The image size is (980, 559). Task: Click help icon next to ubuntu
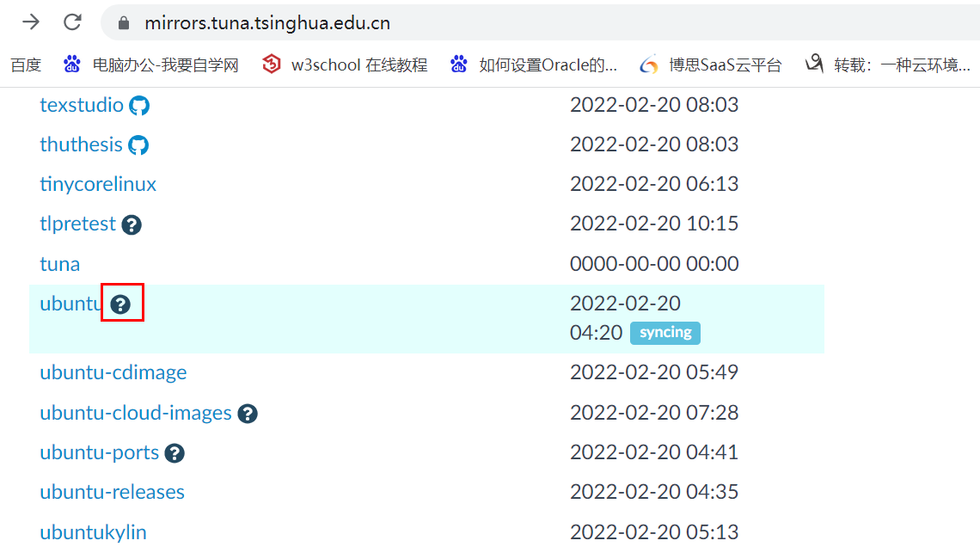coord(120,304)
